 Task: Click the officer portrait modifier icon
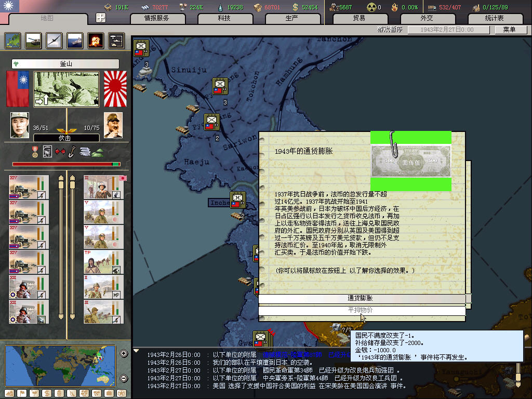[47, 152]
